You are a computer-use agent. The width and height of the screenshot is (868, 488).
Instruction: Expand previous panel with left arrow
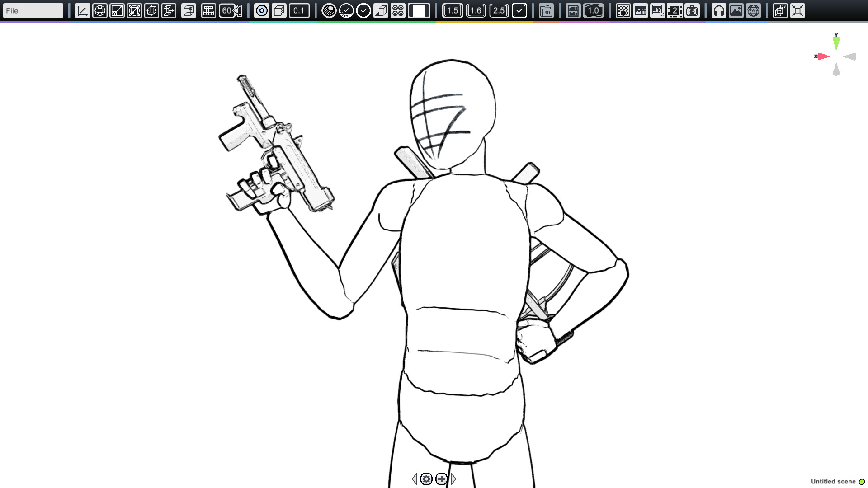pos(414,479)
